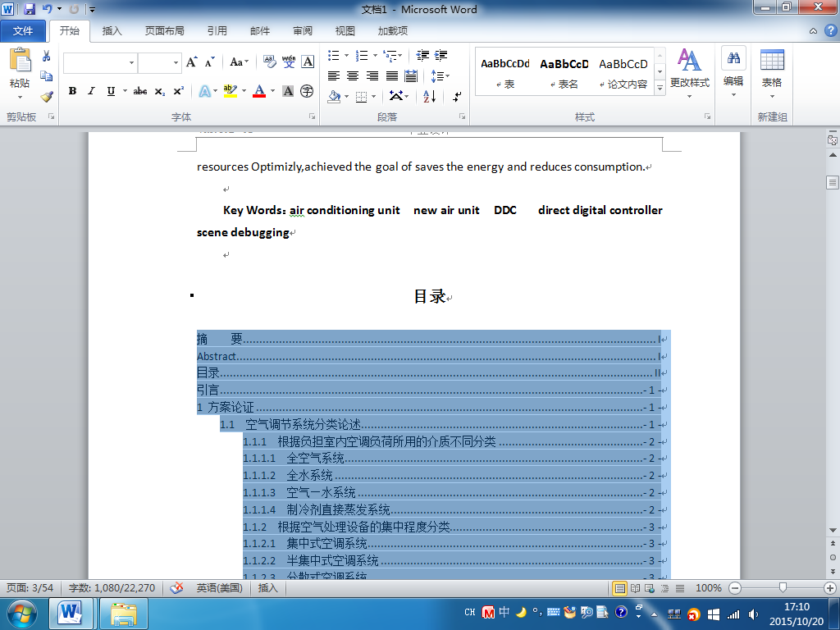The height and width of the screenshot is (630, 840).
Task: Open the line spacing dropdown
Action: point(440,76)
